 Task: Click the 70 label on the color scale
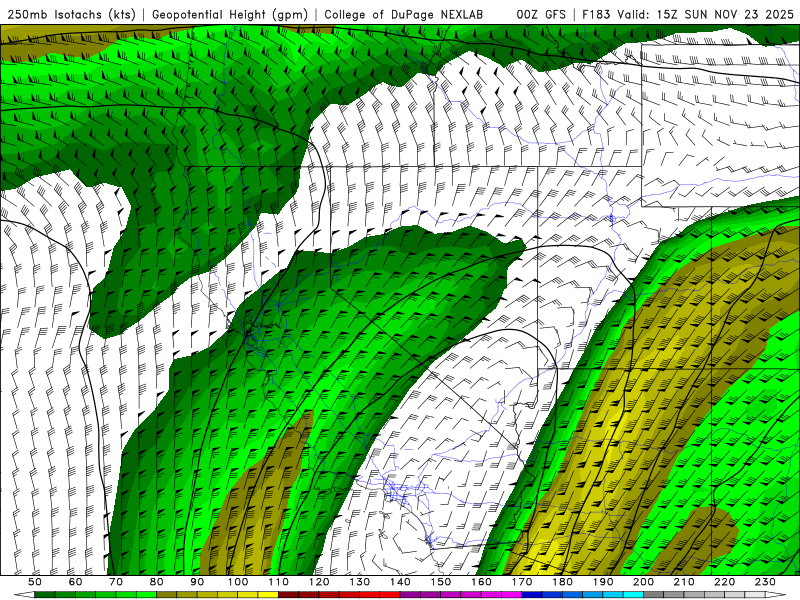116,582
